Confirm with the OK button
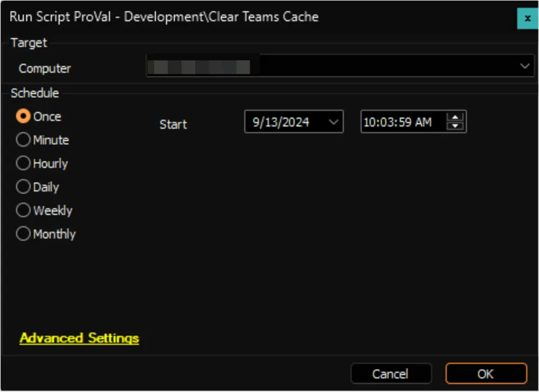This screenshot has height=392, width=539. 486,374
